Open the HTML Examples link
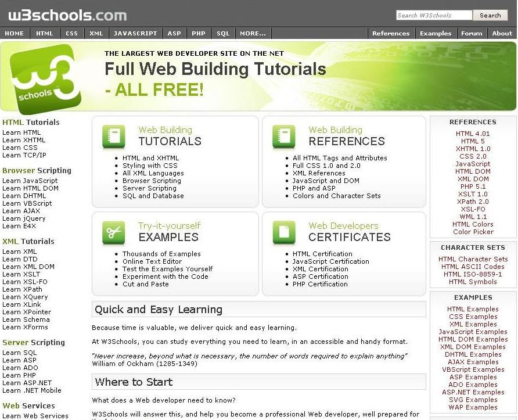This screenshot has width=518, height=420. (x=473, y=309)
